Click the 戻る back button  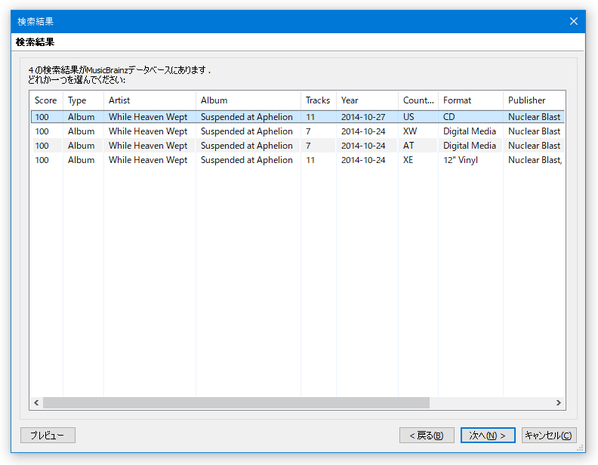(427, 435)
